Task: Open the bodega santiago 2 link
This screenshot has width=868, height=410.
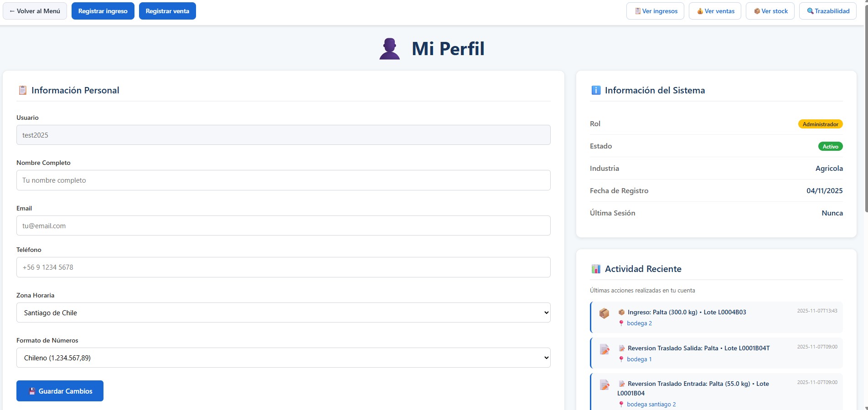Action: point(651,404)
